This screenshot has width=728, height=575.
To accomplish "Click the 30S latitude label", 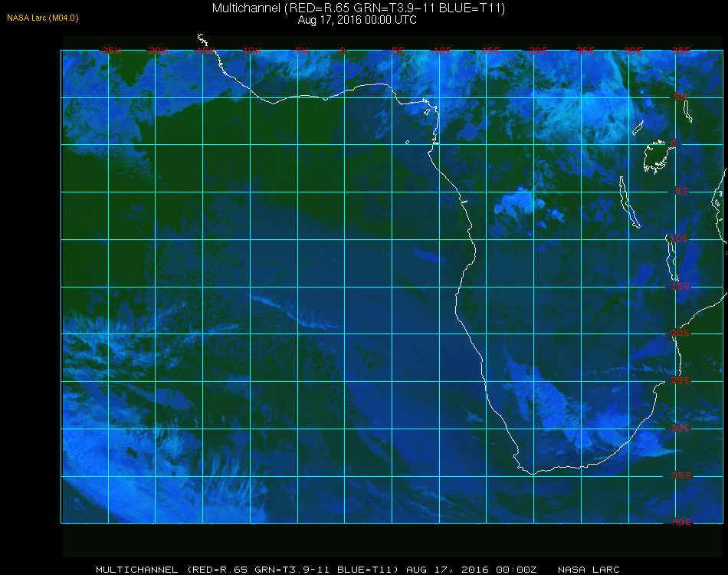I will (x=680, y=429).
